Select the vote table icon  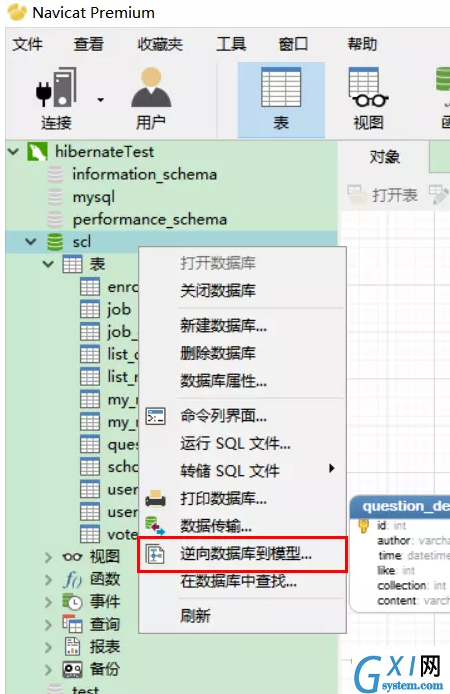[90, 534]
